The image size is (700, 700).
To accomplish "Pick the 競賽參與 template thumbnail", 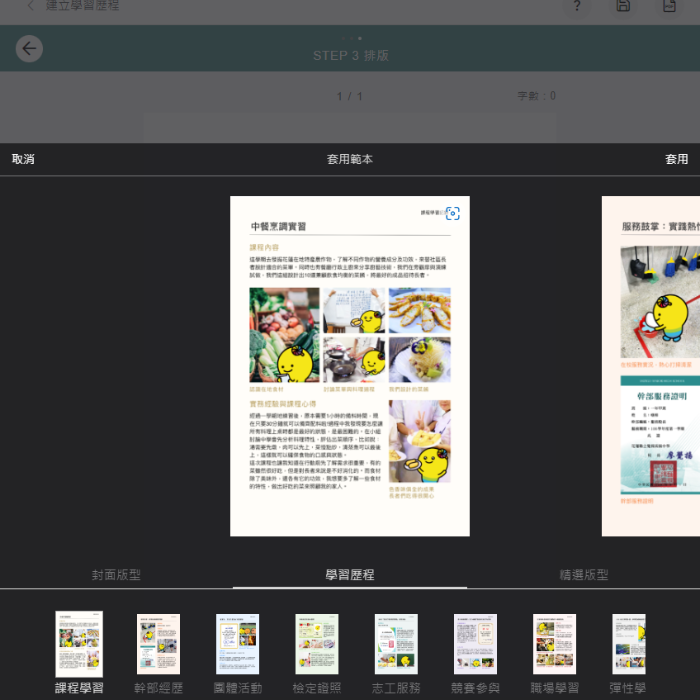I will (x=475, y=644).
